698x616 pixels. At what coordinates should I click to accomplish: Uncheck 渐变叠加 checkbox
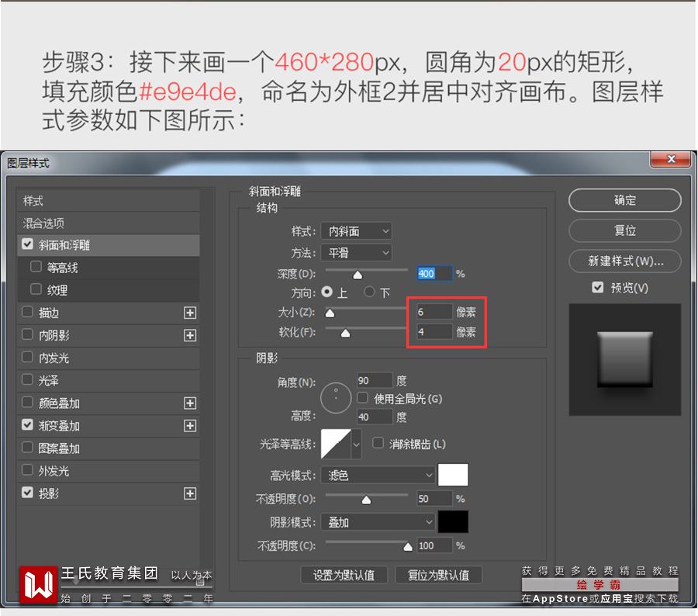pyautogui.click(x=28, y=425)
